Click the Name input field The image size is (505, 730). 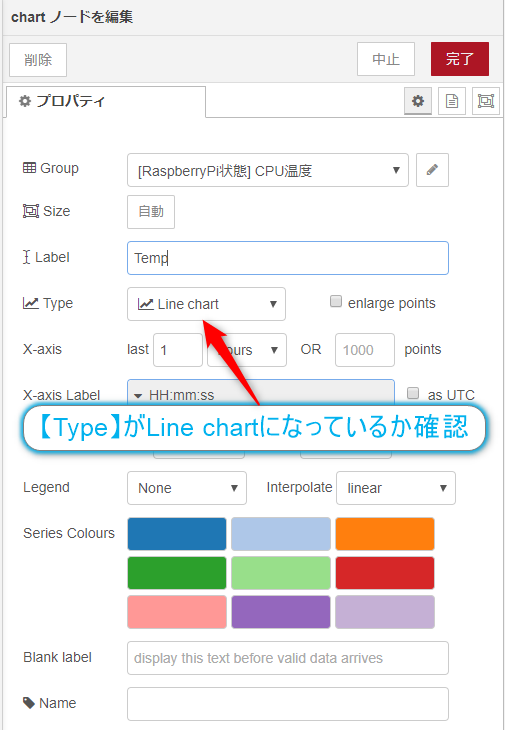pyautogui.click(x=288, y=703)
